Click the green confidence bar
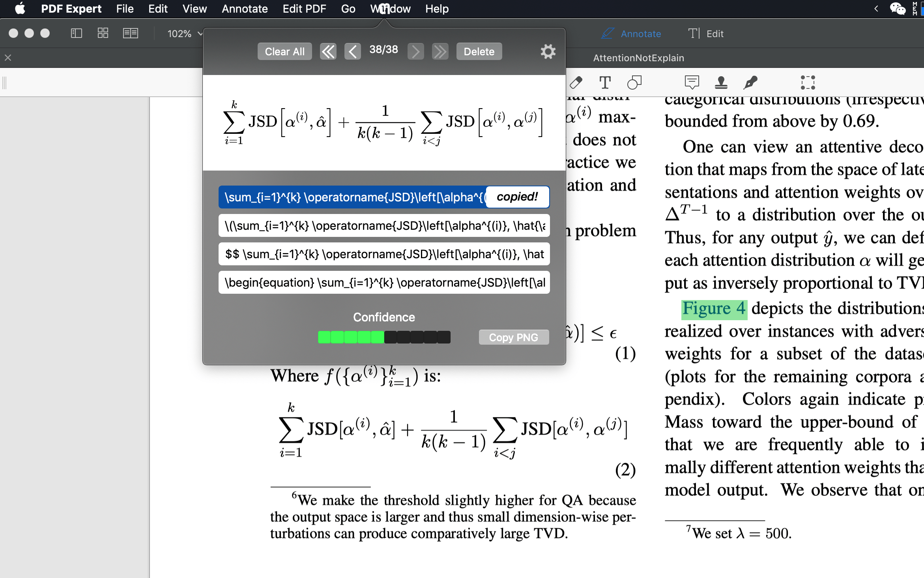 pyautogui.click(x=384, y=337)
